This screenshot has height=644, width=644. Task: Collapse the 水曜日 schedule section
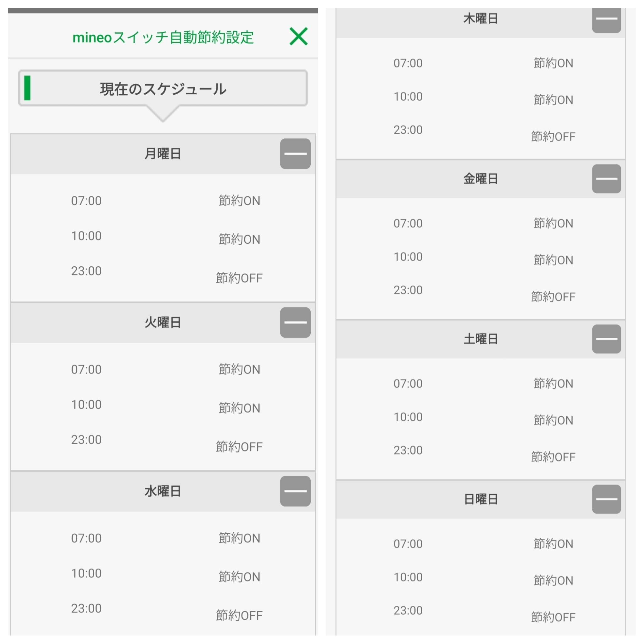[295, 491]
